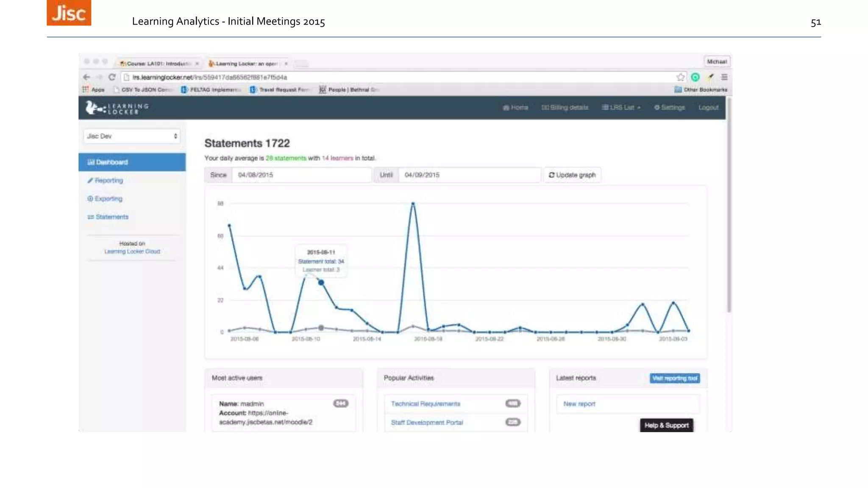Click the new tab button
This screenshot has width=868, height=488.
pyautogui.click(x=301, y=64)
